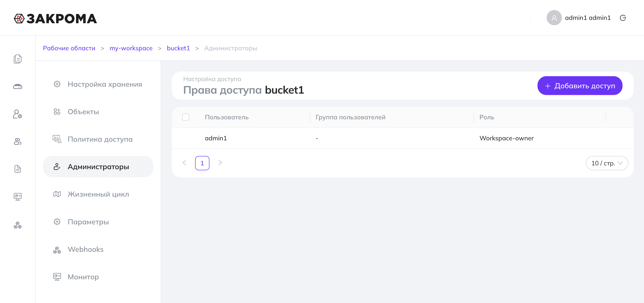Go to previous page arrow
This screenshot has height=303, width=644.
pos(184,163)
